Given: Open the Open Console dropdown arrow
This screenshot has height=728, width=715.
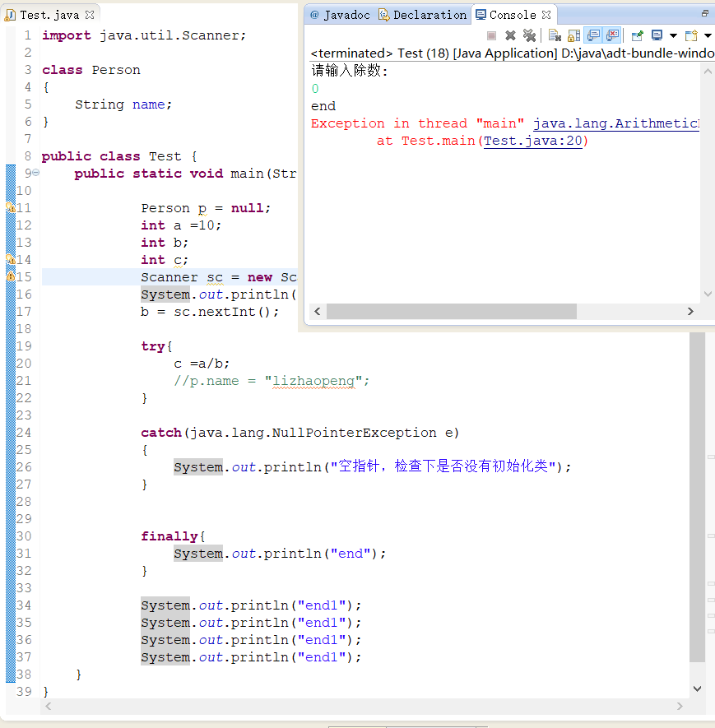Looking at the screenshot, I should click(708, 35).
